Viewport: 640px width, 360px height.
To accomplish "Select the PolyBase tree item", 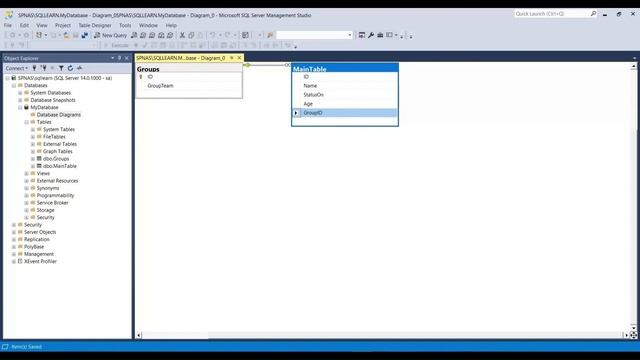I will tap(34, 247).
